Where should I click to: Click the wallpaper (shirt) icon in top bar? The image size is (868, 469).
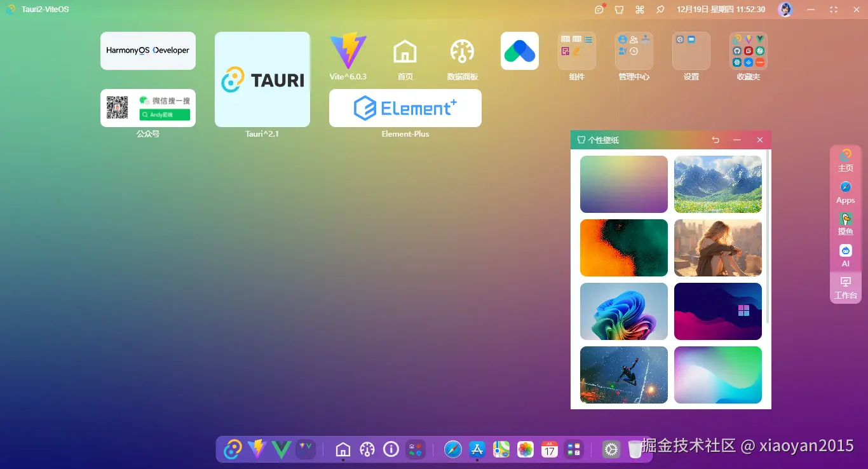click(x=619, y=10)
